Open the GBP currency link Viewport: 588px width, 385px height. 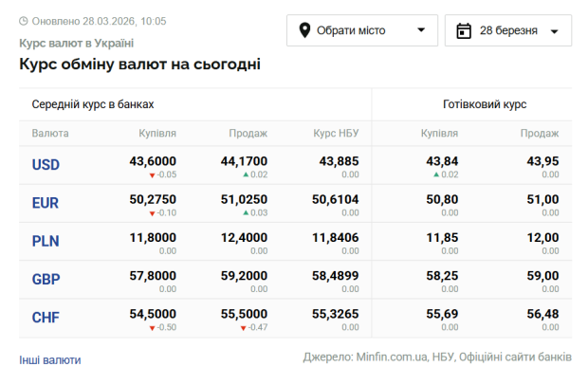(46, 280)
